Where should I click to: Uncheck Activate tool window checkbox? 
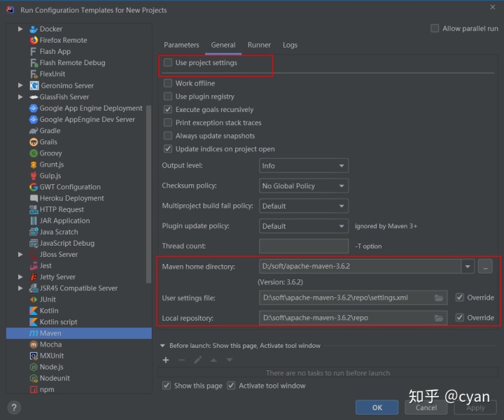231,386
